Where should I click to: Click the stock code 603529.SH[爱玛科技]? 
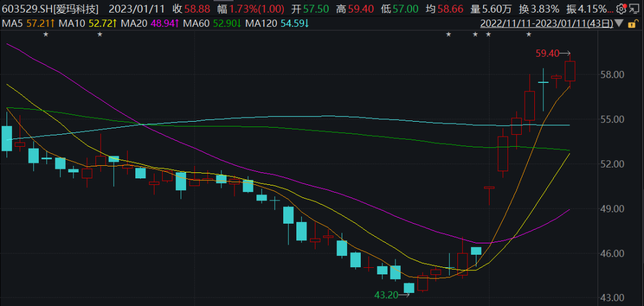click(x=49, y=8)
